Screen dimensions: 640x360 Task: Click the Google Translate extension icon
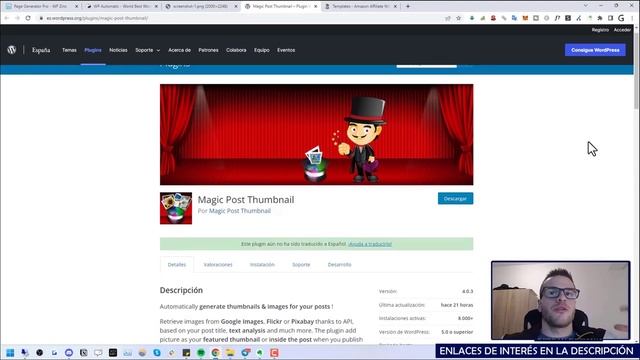pos(514,18)
